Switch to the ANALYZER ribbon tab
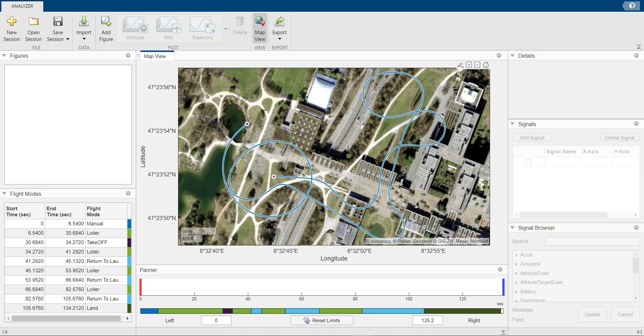This screenshot has height=336, width=644. (x=22, y=6)
